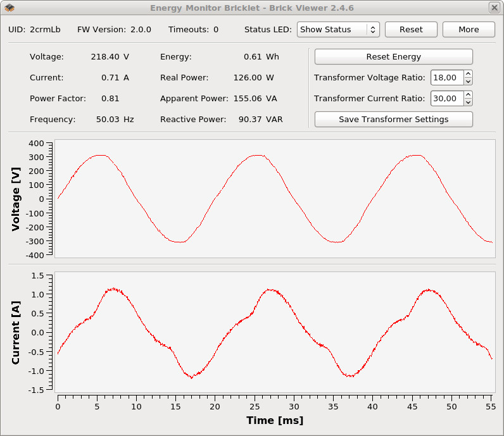Click the Real Power 126.00 value

(x=248, y=78)
